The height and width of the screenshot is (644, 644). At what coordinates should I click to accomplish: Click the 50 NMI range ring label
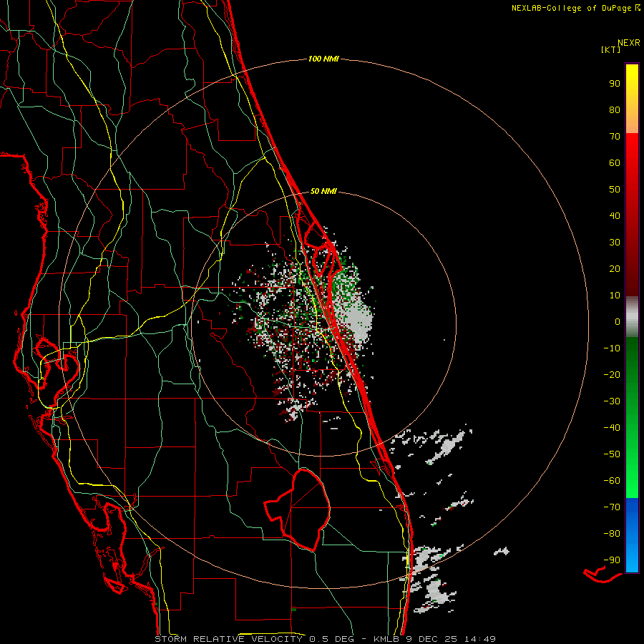323,191
